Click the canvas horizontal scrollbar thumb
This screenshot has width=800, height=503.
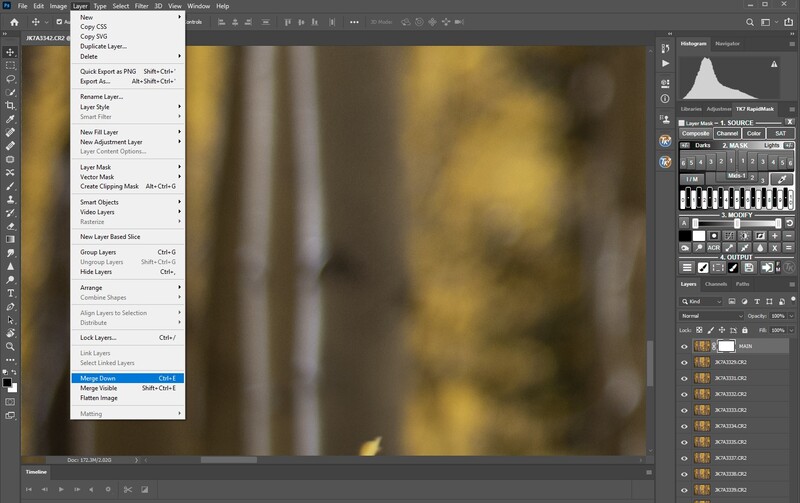pos(229,460)
